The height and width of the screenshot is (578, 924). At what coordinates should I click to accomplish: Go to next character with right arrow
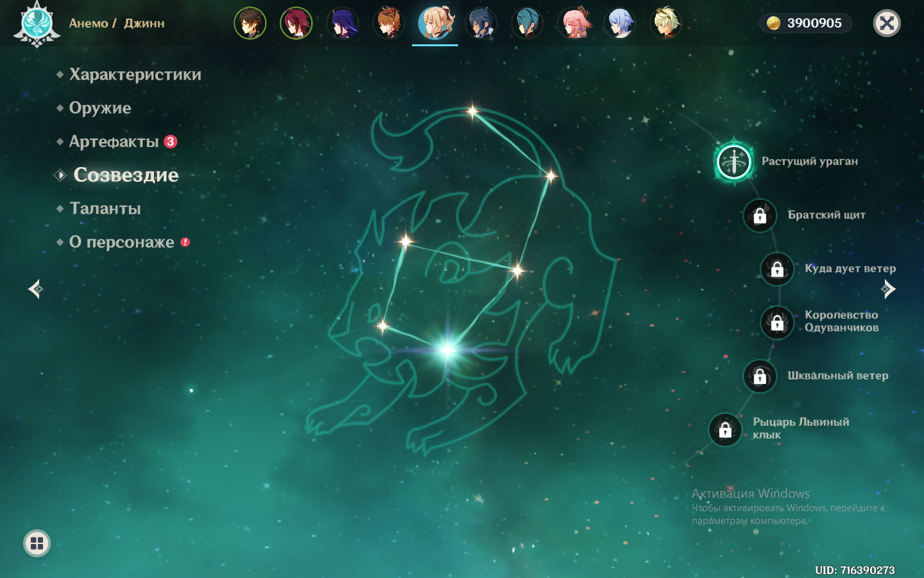[x=889, y=289]
